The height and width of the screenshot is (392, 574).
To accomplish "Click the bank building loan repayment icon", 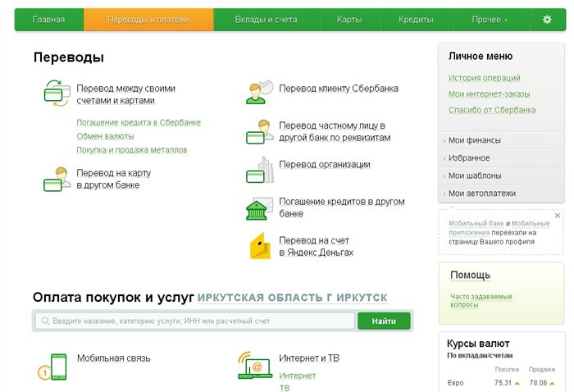I will click(x=260, y=208).
